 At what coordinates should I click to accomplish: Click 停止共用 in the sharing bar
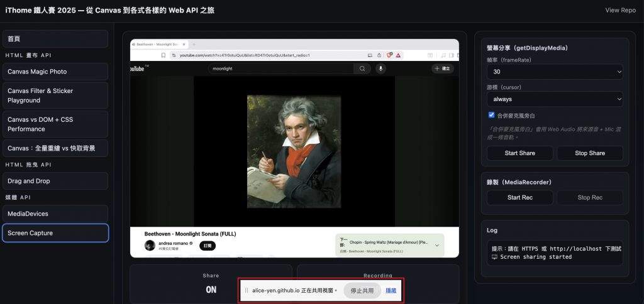pos(362,290)
